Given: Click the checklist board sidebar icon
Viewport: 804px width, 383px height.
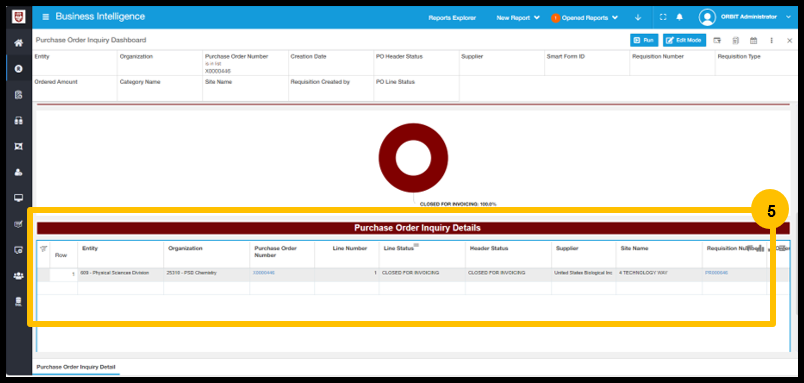Looking at the screenshot, I should 18,224.
